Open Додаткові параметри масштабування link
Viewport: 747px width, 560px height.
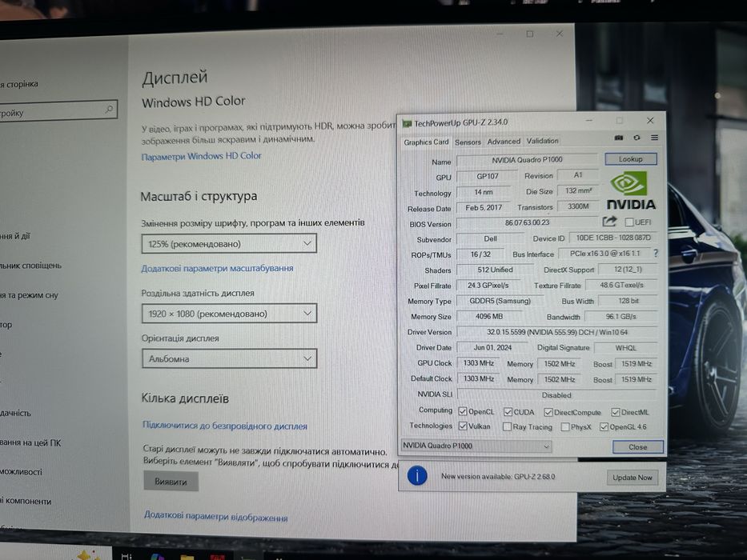coord(217,268)
